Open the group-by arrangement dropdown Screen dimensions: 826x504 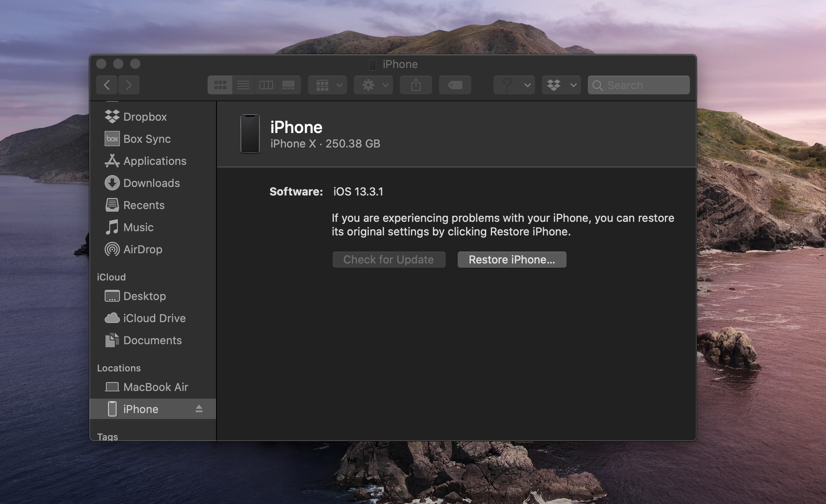pyautogui.click(x=328, y=85)
